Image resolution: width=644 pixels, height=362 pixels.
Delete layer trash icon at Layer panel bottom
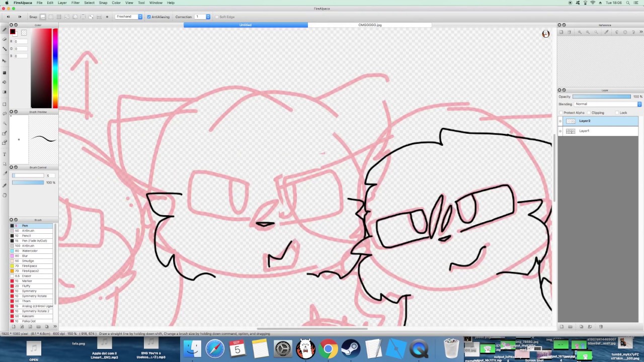pos(601,327)
